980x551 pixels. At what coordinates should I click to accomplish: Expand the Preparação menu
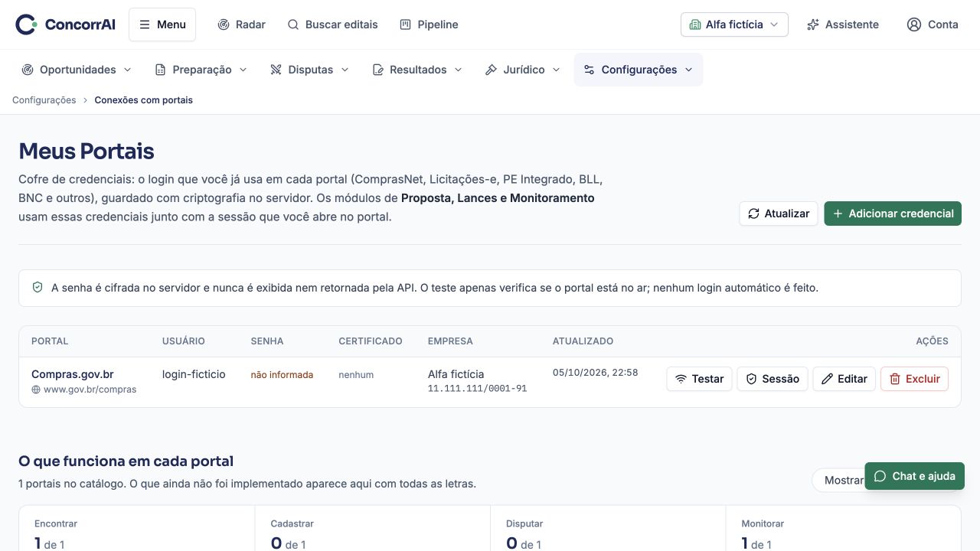pos(201,70)
